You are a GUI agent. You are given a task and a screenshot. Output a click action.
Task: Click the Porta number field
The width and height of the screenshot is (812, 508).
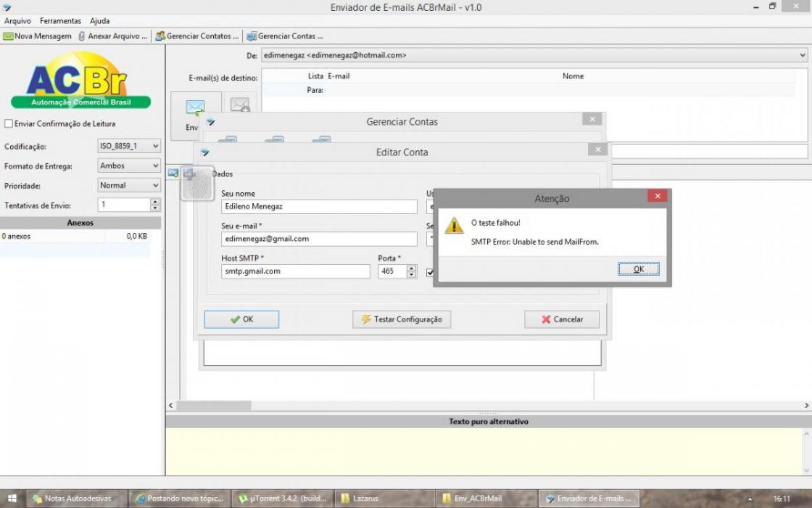pos(392,271)
